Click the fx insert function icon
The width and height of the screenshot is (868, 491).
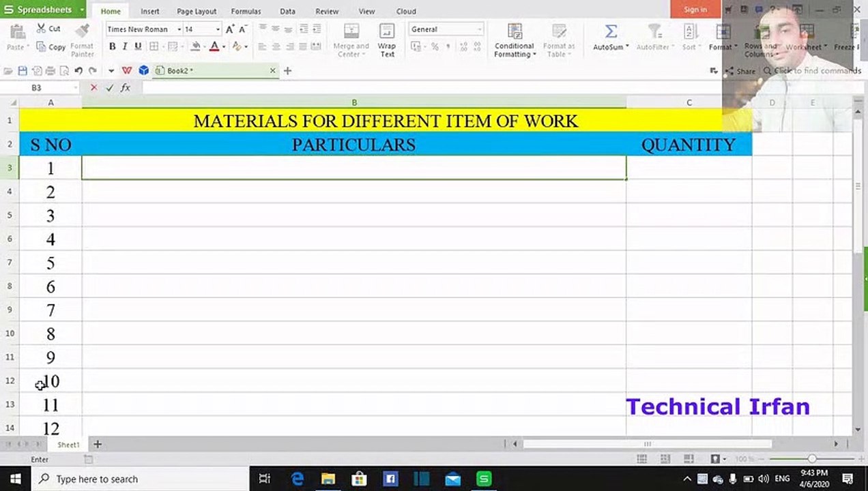pos(126,88)
